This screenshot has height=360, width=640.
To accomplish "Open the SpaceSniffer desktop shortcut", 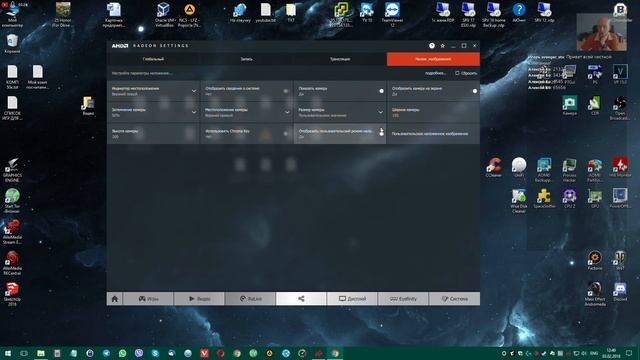I will click(x=544, y=199).
